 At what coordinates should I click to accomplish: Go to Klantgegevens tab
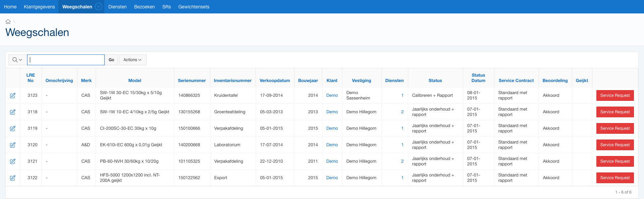39,7
